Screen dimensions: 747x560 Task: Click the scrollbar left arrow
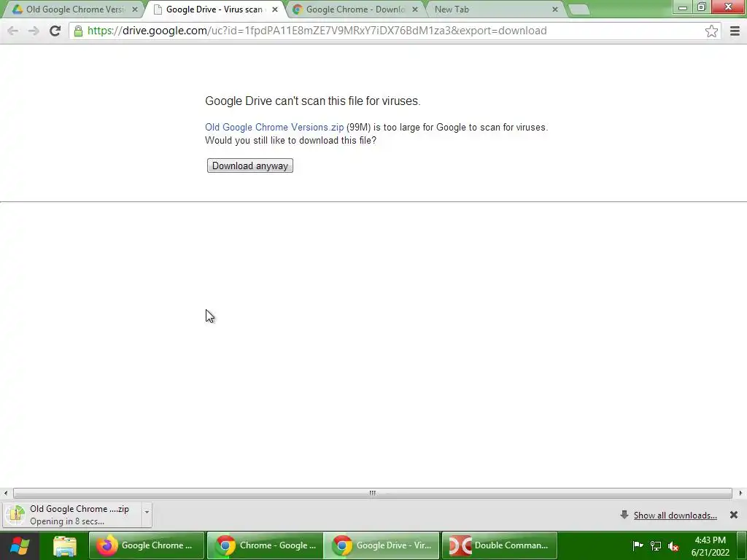5,493
